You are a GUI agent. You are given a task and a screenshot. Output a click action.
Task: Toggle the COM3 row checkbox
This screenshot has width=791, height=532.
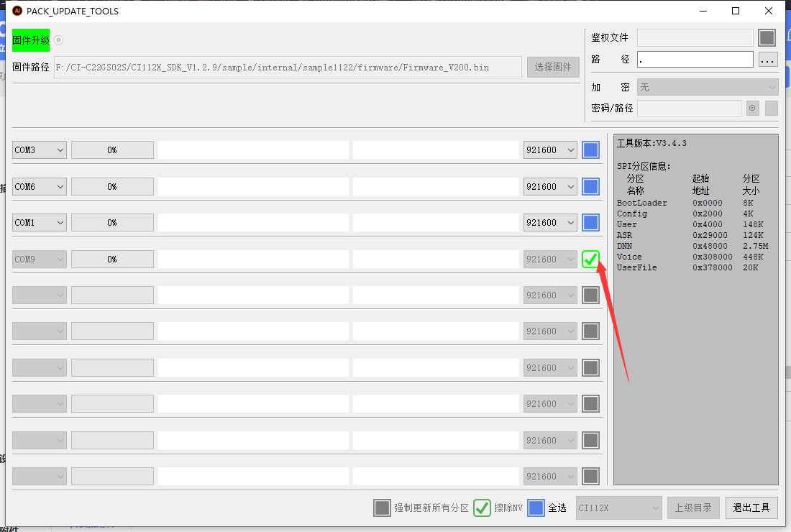point(590,150)
